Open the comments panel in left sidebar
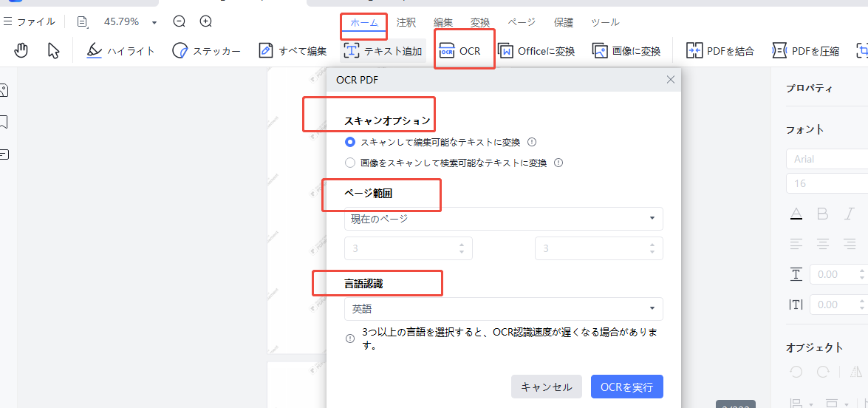868x408 pixels. pyautogui.click(x=4, y=154)
